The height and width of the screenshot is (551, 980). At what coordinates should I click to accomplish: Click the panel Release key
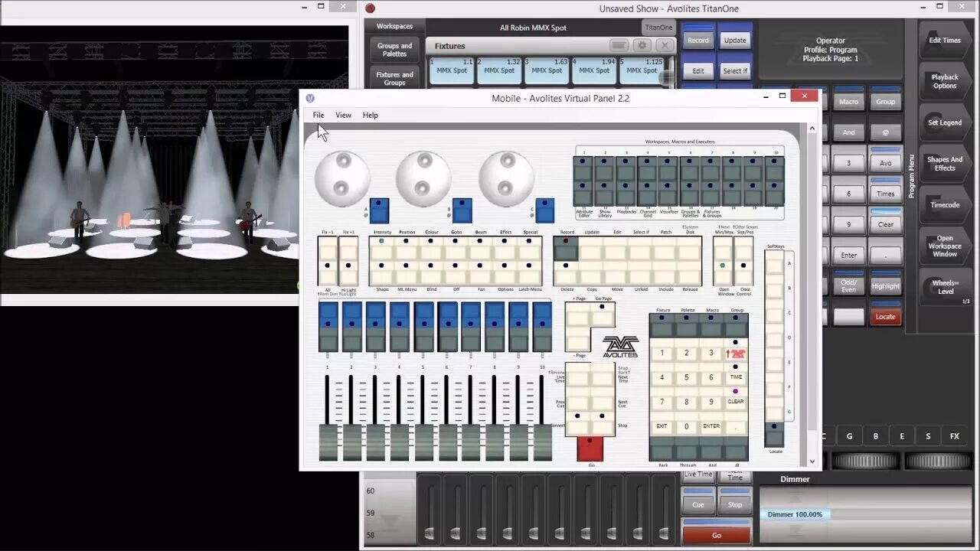[x=690, y=273]
